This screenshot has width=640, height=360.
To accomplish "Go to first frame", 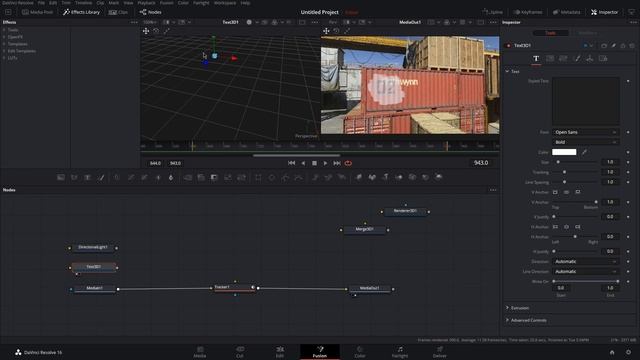I will tap(291, 163).
